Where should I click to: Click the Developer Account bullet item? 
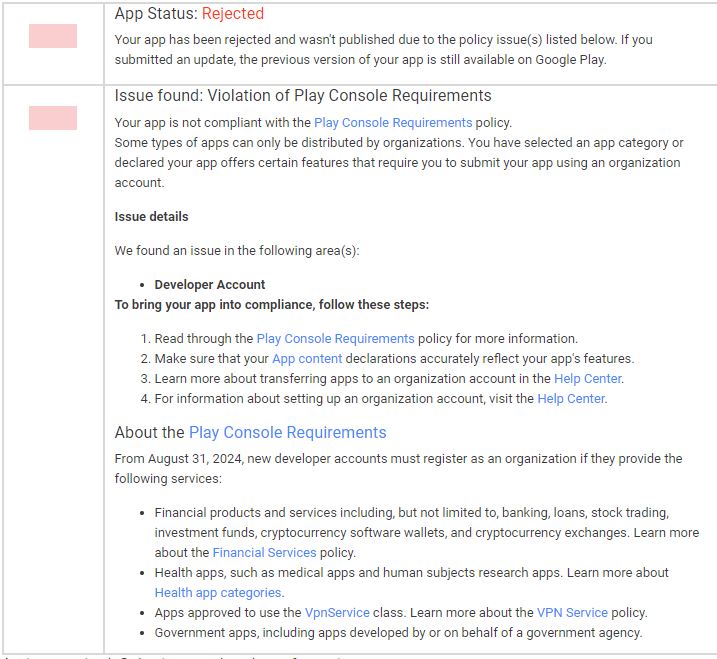point(209,284)
